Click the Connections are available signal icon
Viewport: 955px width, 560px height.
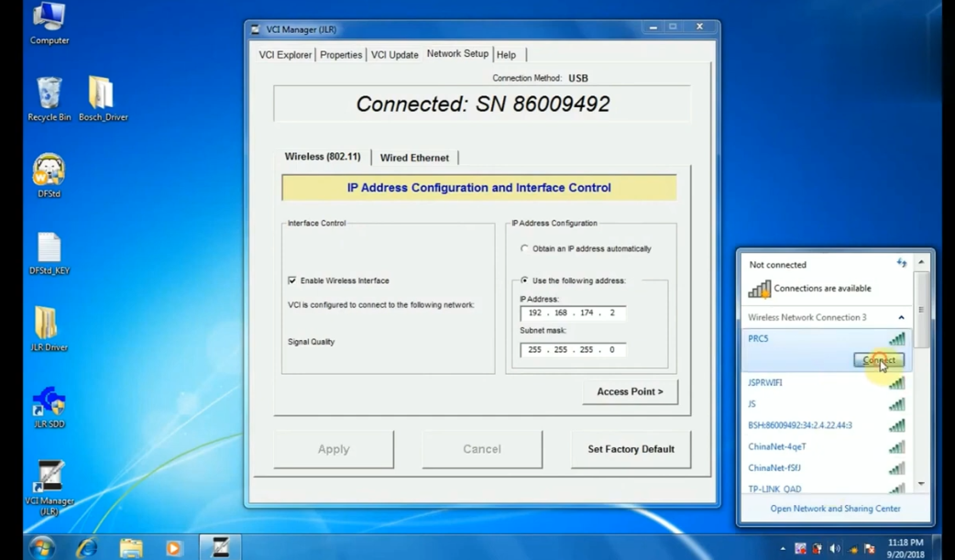tap(760, 289)
